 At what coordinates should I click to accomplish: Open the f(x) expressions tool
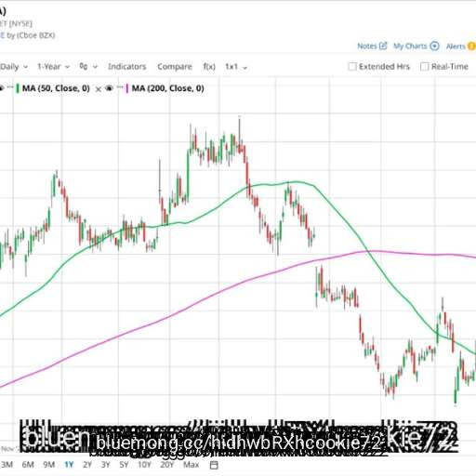(x=209, y=67)
